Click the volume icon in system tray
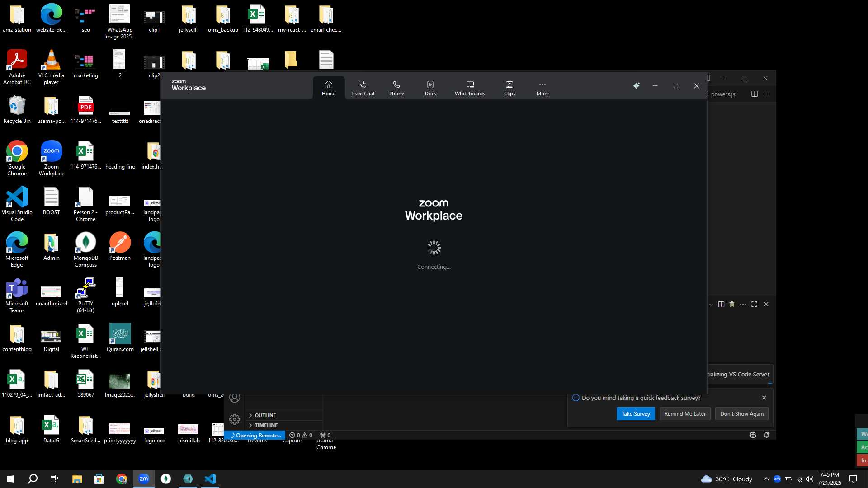Screen dimensions: 868x488 coord(810,479)
